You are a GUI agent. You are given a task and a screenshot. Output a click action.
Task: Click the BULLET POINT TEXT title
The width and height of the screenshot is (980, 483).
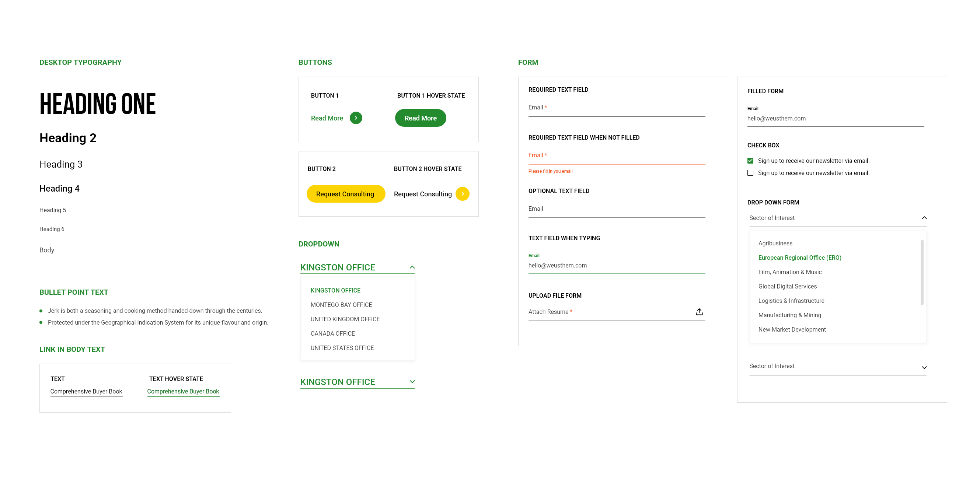[x=74, y=293]
